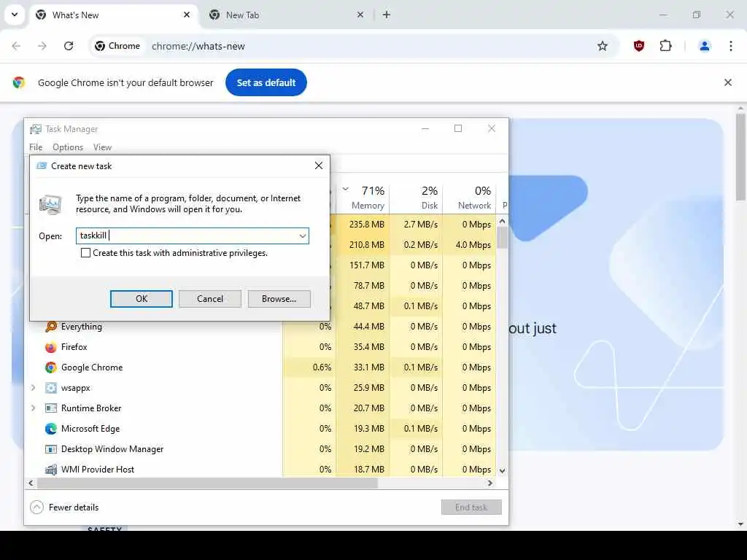747x560 pixels.
Task: Click Fewer details label
Action: (74, 507)
